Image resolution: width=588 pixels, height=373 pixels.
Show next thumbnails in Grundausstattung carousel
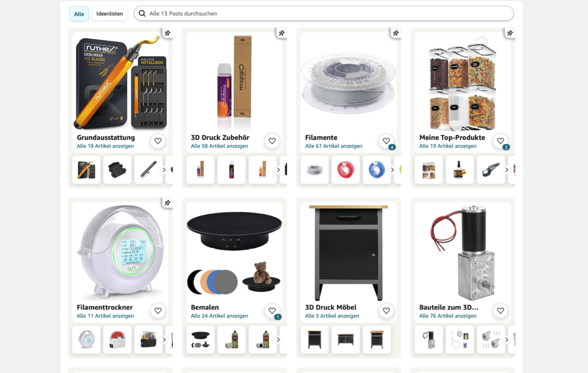coord(164,170)
